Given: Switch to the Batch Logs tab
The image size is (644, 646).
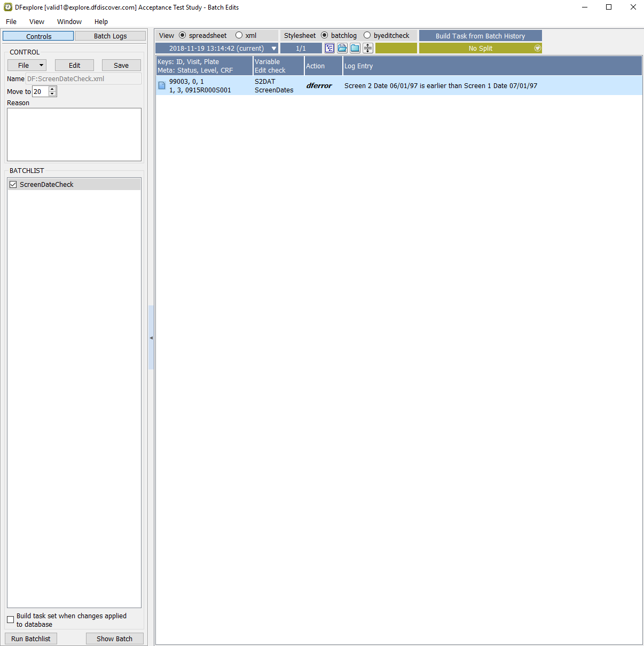Looking at the screenshot, I should click(110, 36).
